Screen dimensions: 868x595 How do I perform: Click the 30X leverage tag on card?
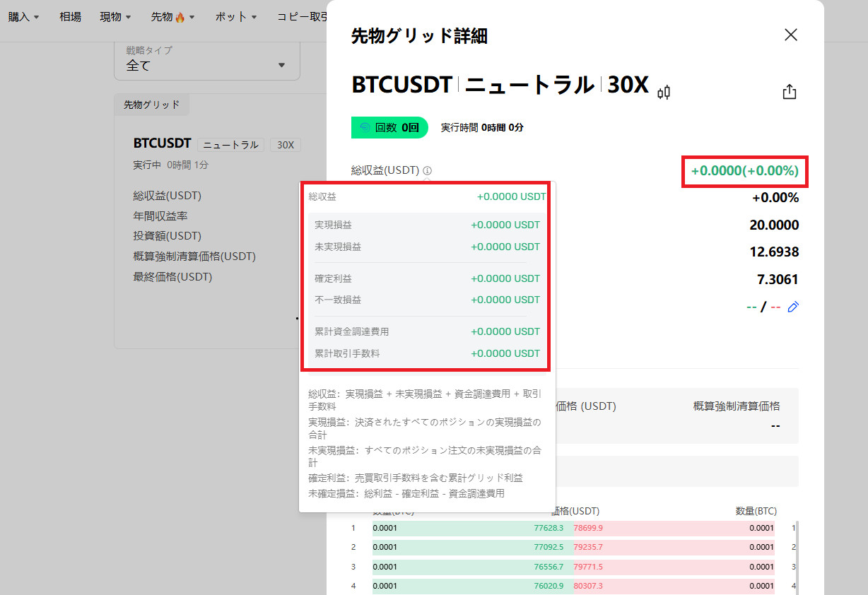[286, 145]
